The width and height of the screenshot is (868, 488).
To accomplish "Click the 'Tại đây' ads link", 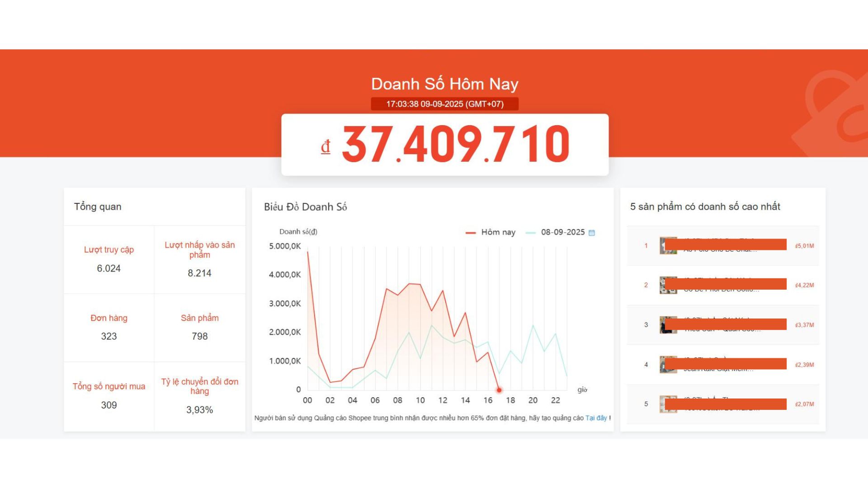I will point(596,418).
